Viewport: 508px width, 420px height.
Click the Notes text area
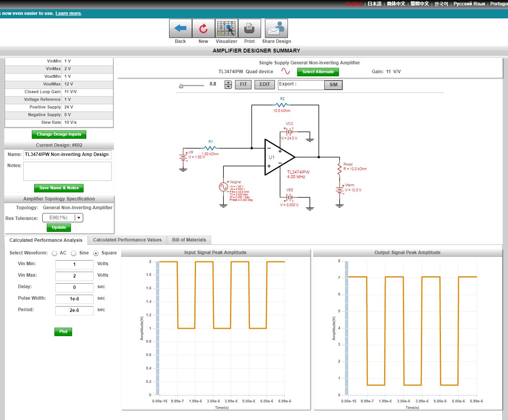point(67,171)
